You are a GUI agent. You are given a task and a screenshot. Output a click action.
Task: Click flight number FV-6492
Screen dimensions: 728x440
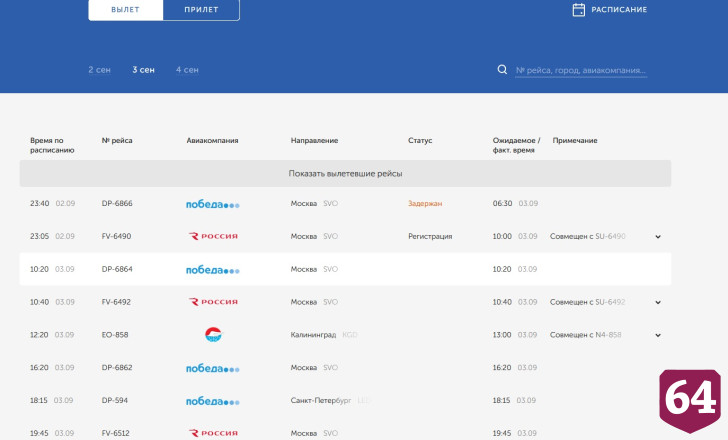point(116,302)
